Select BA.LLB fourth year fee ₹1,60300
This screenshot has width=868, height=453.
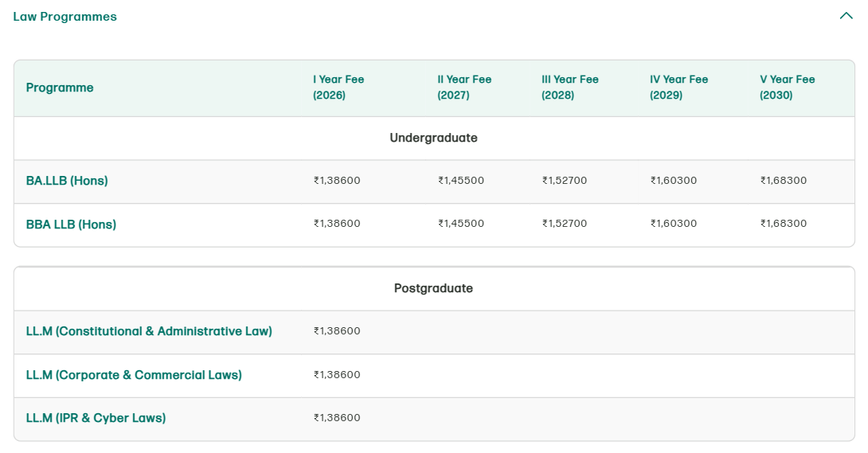pyautogui.click(x=674, y=180)
